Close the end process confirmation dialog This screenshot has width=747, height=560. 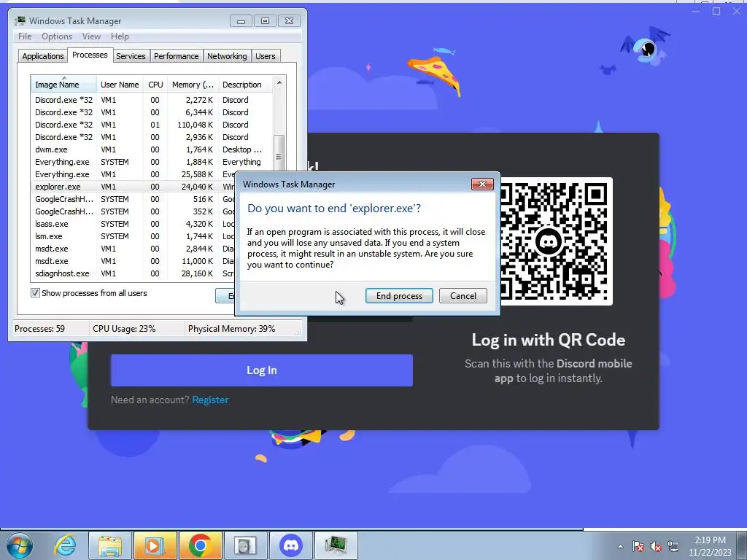(482, 184)
